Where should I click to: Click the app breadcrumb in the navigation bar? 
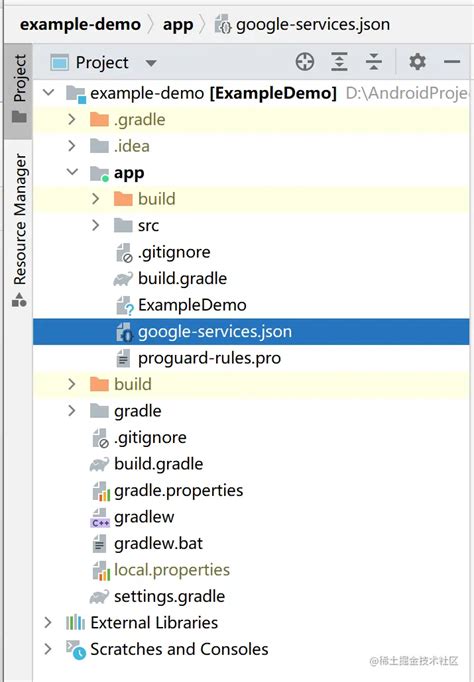tap(178, 25)
